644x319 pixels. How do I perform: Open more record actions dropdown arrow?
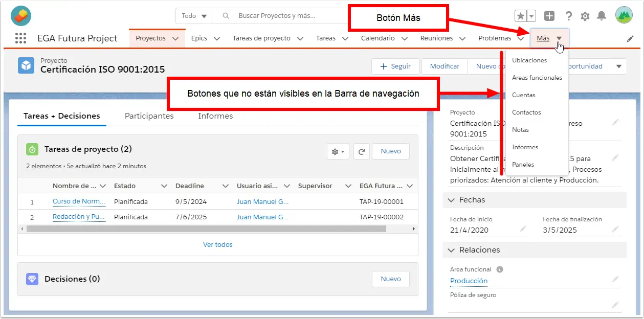pyautogui.click(x=619, y=66)
